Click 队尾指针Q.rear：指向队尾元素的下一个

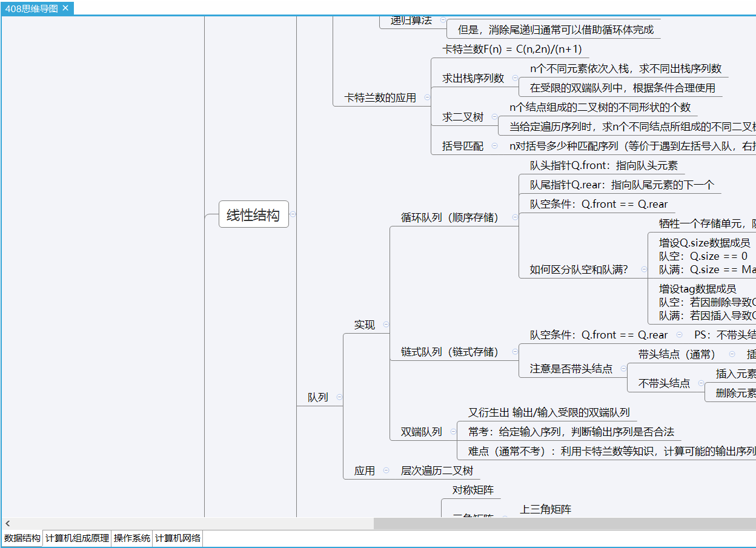coord(622,185)
